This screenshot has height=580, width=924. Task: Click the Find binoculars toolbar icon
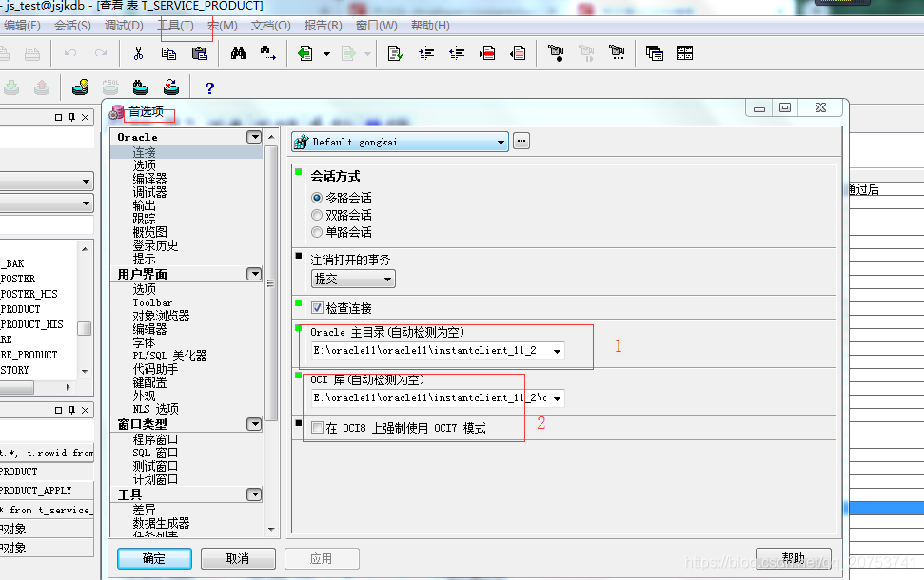238,53
